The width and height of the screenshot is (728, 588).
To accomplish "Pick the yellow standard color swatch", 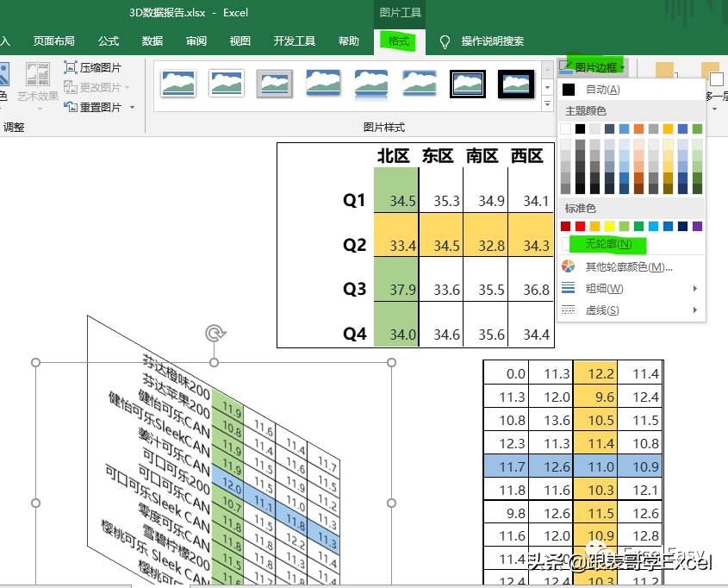I will point(609,226).
